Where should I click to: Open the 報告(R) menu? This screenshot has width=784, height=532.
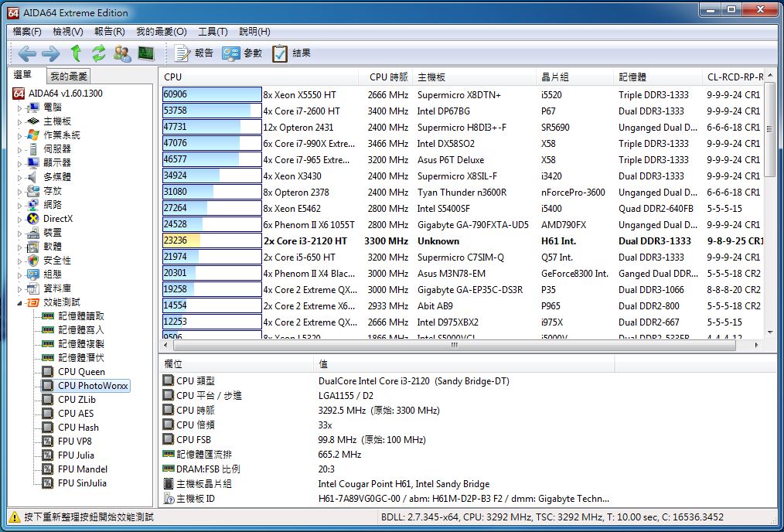coord(110,32)
